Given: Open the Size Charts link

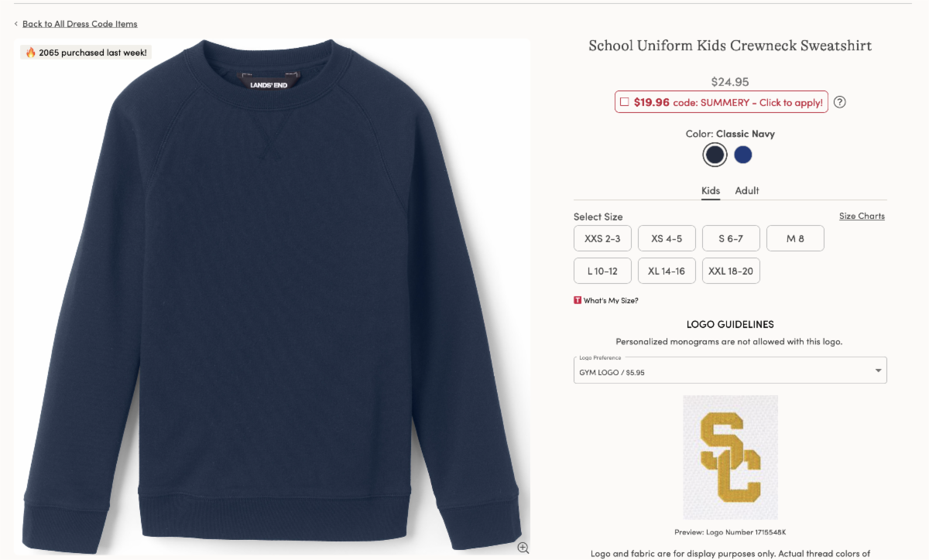Looking at the screenshot, I should click(x=862, y=216).
